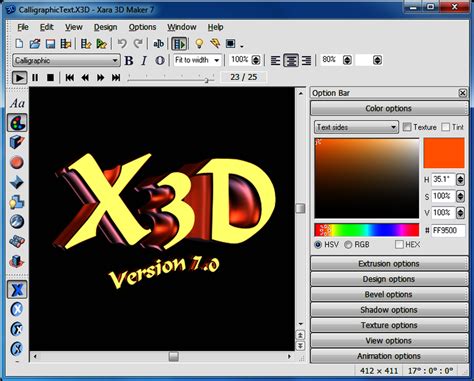474x381 pixels.
Task: Choose the blue X text style icon
Action: coord(17,289)
